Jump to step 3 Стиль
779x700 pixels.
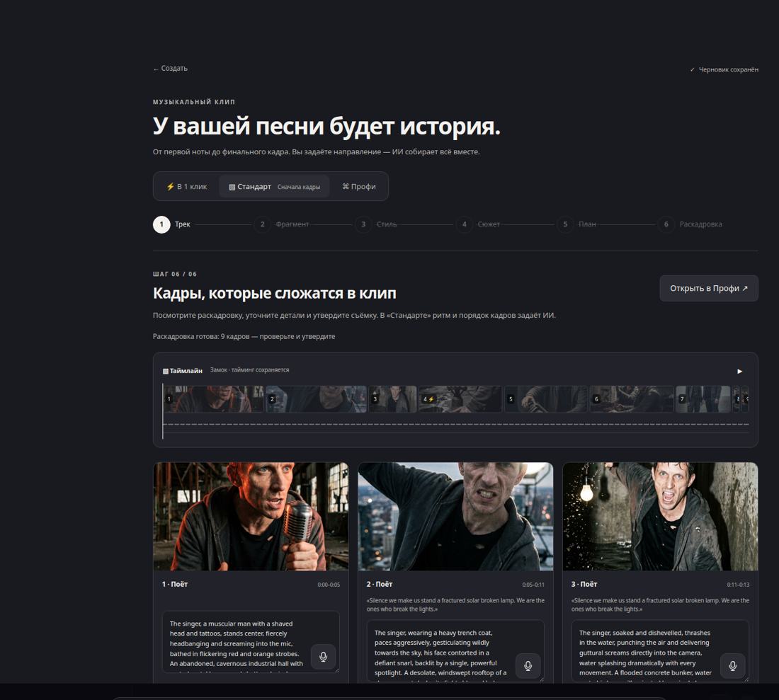[376, 224]
